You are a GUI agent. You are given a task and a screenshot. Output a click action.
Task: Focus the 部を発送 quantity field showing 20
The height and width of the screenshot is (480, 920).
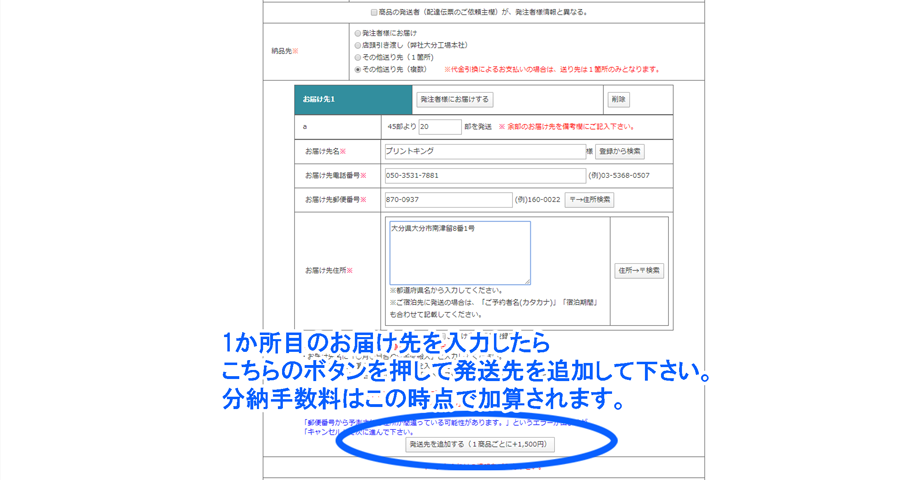(x=439, y=127)
